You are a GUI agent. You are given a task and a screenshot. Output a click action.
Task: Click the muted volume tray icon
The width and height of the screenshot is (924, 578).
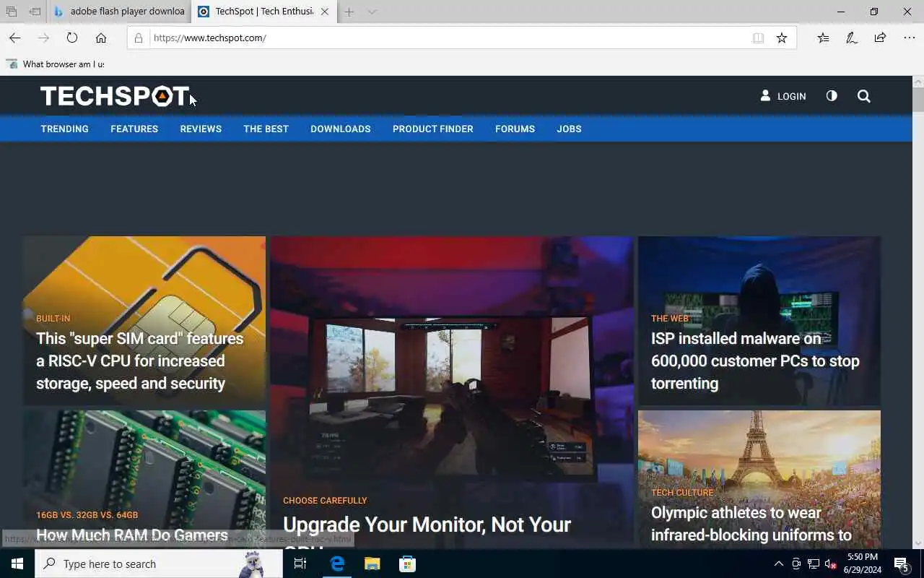pos(830,564)
